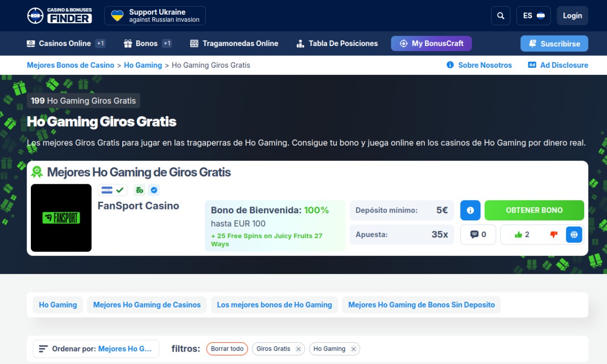Open the blue info icon button
Screen dimensions: 607x364
[x=470, y=210]
